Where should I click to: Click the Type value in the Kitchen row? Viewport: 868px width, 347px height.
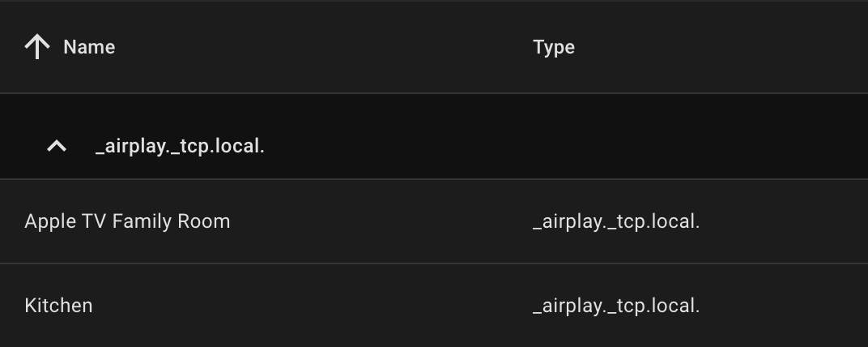pyautogui.click(x=615, y=306)
